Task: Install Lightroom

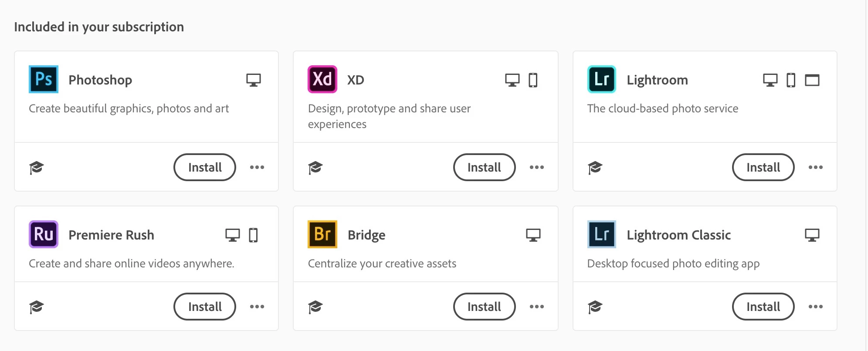Action: coord(763,167)
